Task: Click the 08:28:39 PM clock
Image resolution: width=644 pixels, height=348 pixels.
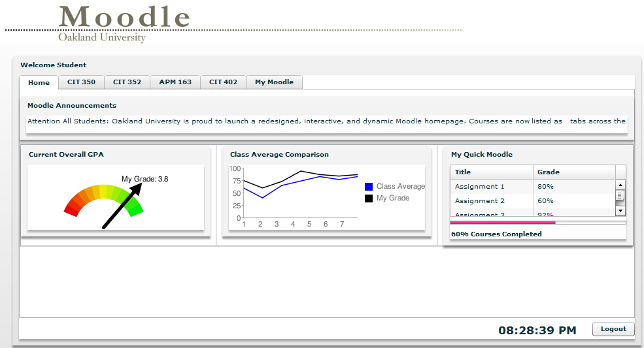Action: pyautogui.click(x=537, y=330)
